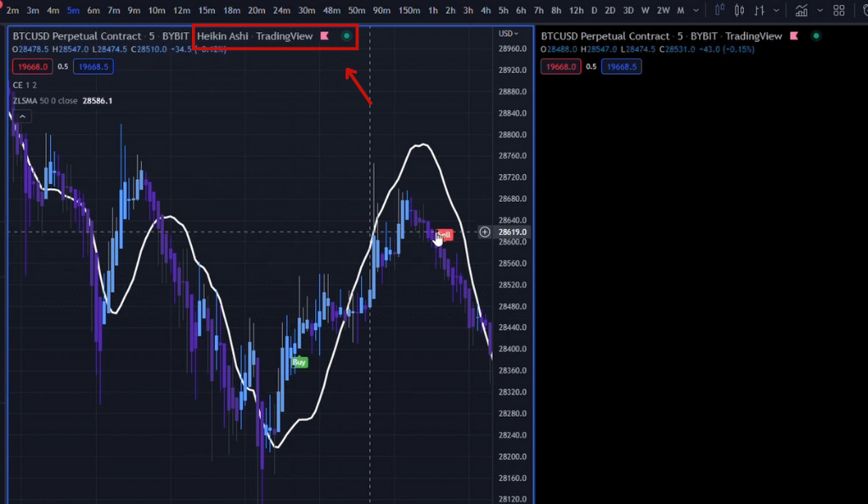Switch to the 6h timeframe
This screenshot has height=504, width=868.
(521, 10)
